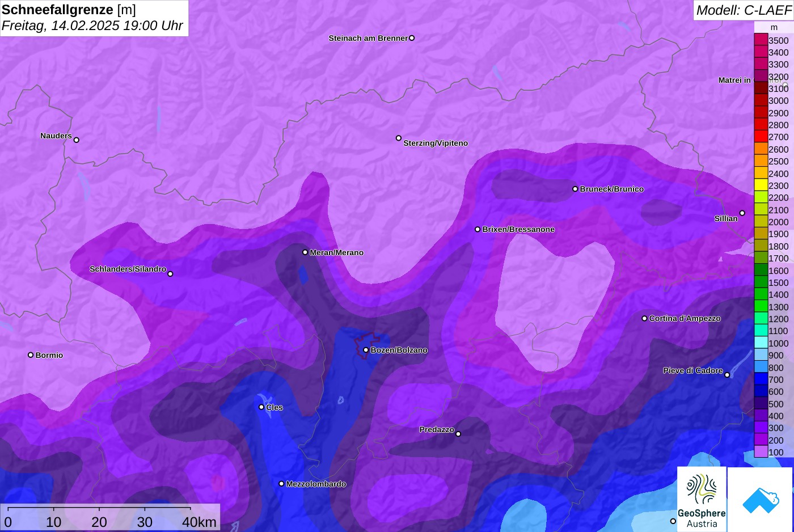
Task: Click the '200' legend value label
Action: (x=776, y=440)
